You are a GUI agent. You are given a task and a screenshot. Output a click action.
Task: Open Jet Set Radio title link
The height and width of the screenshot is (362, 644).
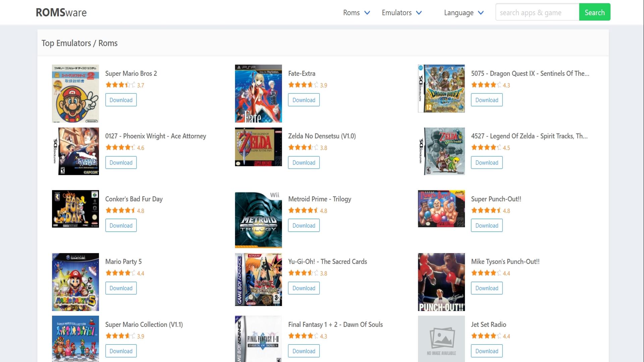pyautogui.click(x=488, y=324)
